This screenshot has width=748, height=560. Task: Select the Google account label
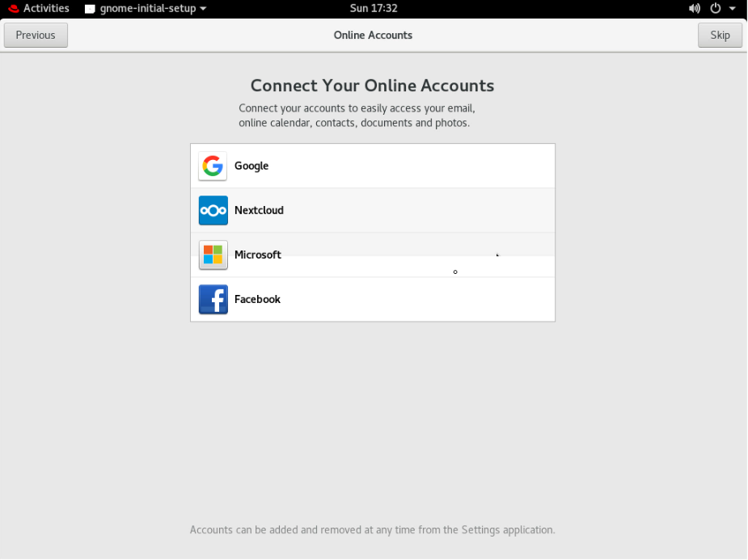pyautogui.click(x=251, y=166)
